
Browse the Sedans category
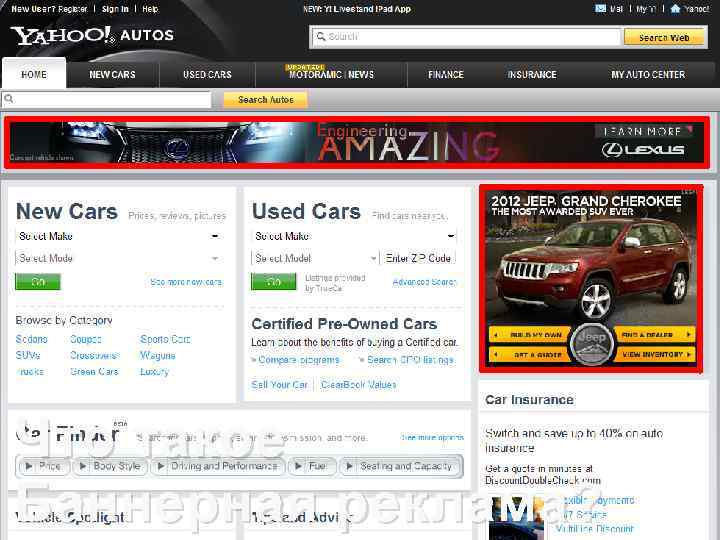32,339
